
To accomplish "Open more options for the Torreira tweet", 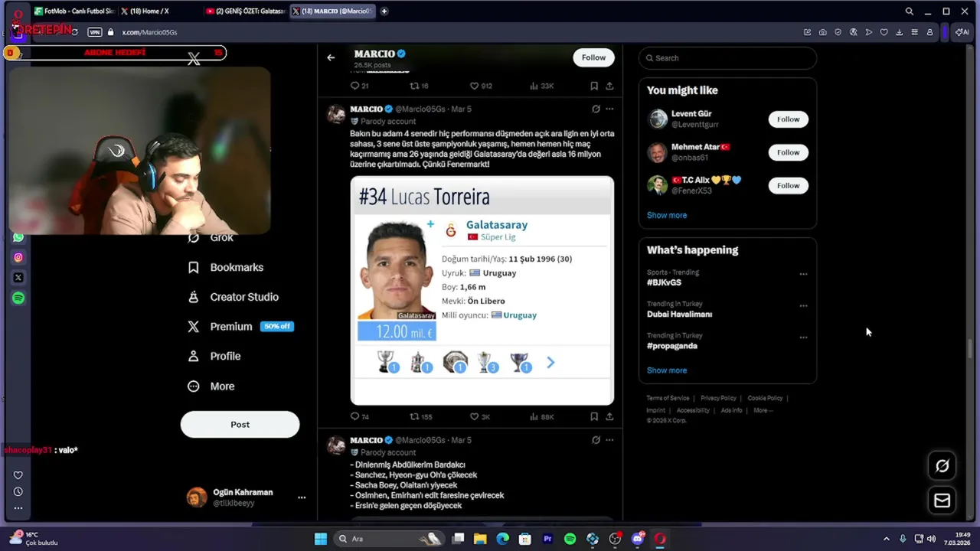I will coord(609,109).
